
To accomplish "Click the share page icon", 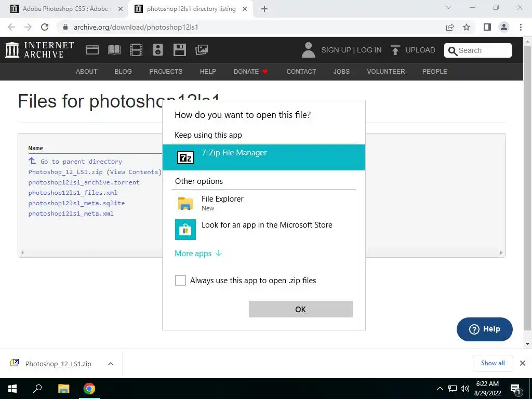I will [x=450, y=27].
